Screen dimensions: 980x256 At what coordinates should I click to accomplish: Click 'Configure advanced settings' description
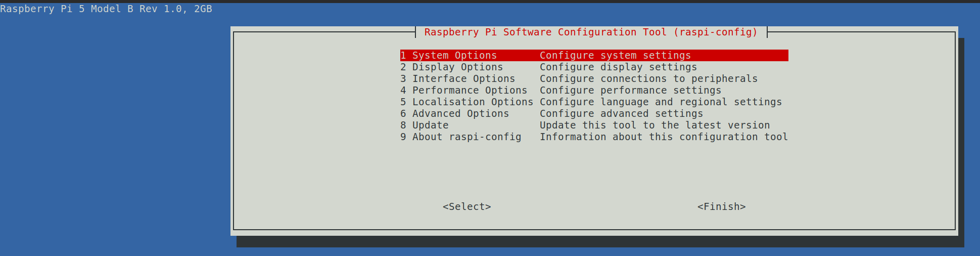point(621,114)
